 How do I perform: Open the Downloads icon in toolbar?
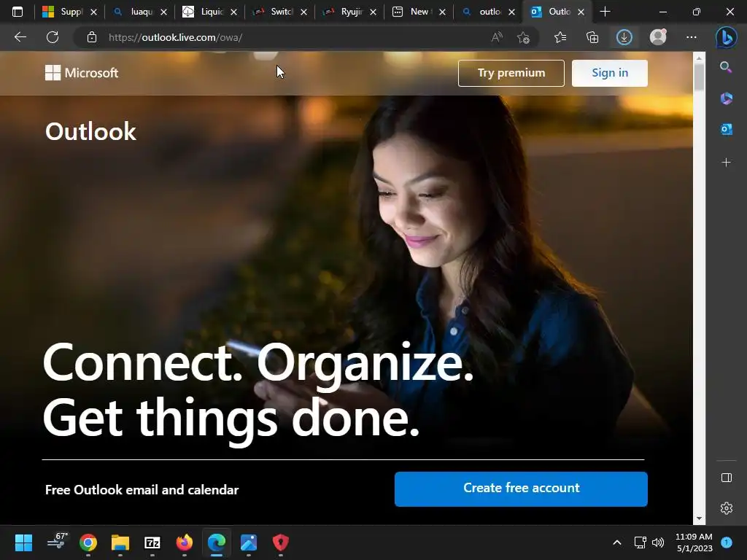tap(624, 37)
